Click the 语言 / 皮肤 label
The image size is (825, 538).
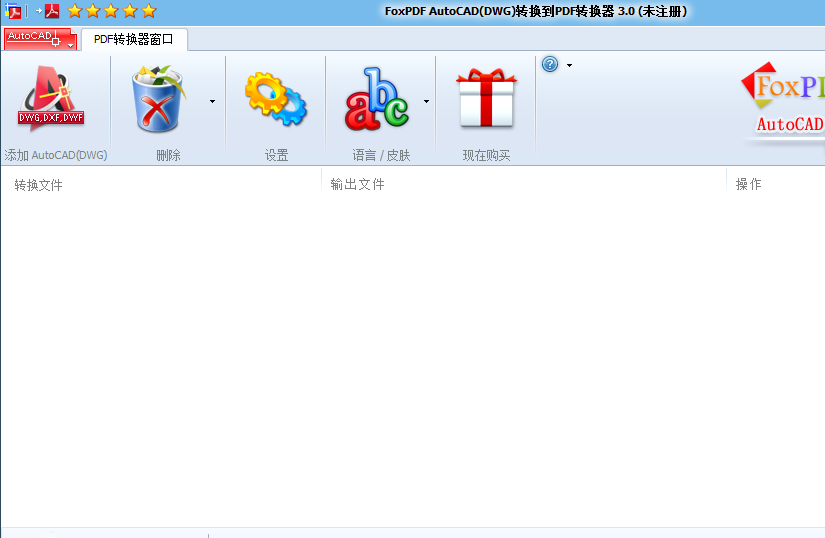(381, 155)
